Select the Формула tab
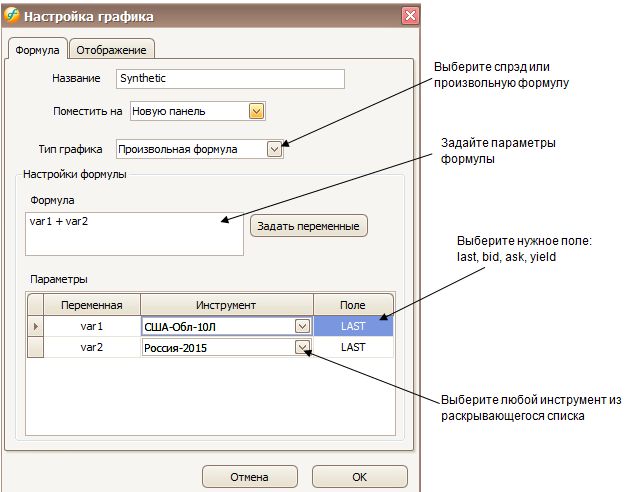 [38, 50]
